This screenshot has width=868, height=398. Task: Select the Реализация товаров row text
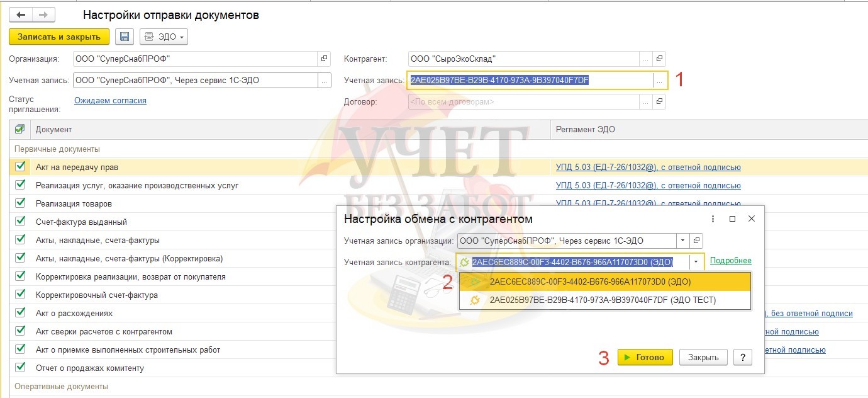point(74,203)
